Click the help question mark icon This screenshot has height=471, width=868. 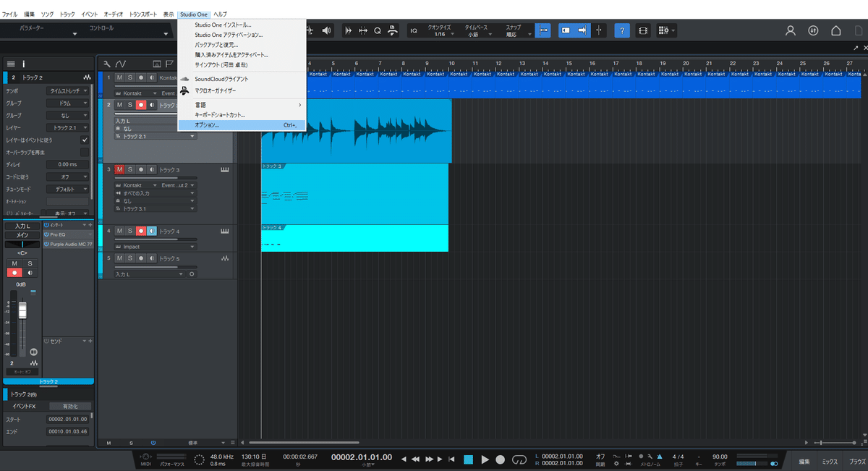click(623, 30)
